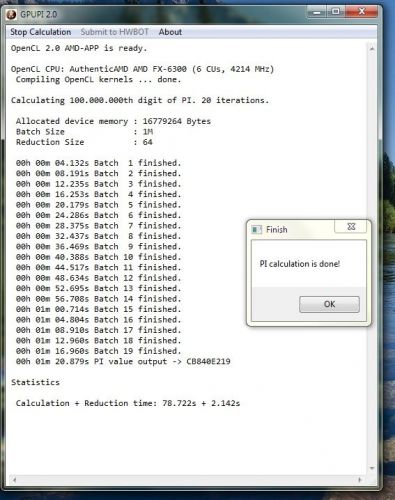
Task: Maximize the GPUPI 2.0 window
Action: pos(335,12)
